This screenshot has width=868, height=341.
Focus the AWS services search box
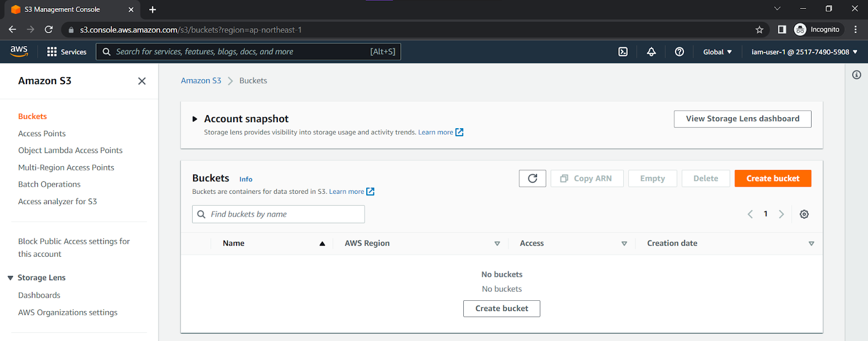[x=248, y=52]
